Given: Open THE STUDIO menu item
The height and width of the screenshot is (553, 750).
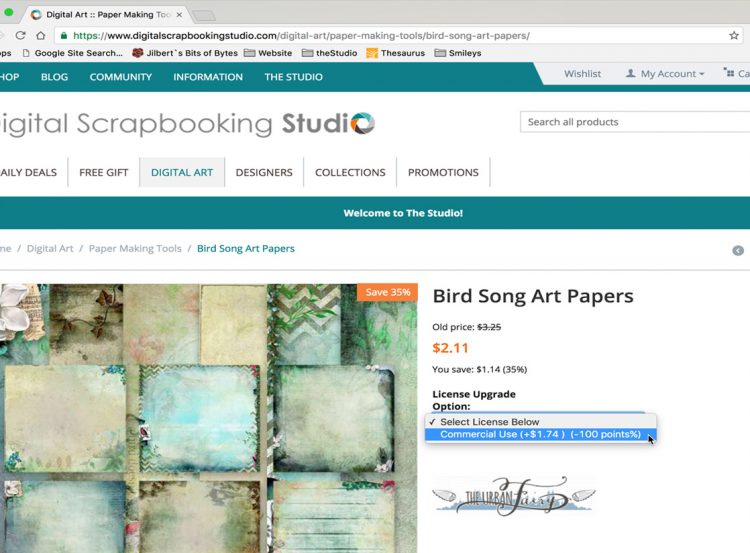Looking at the screenshot, I should click(x=294, y=77).
